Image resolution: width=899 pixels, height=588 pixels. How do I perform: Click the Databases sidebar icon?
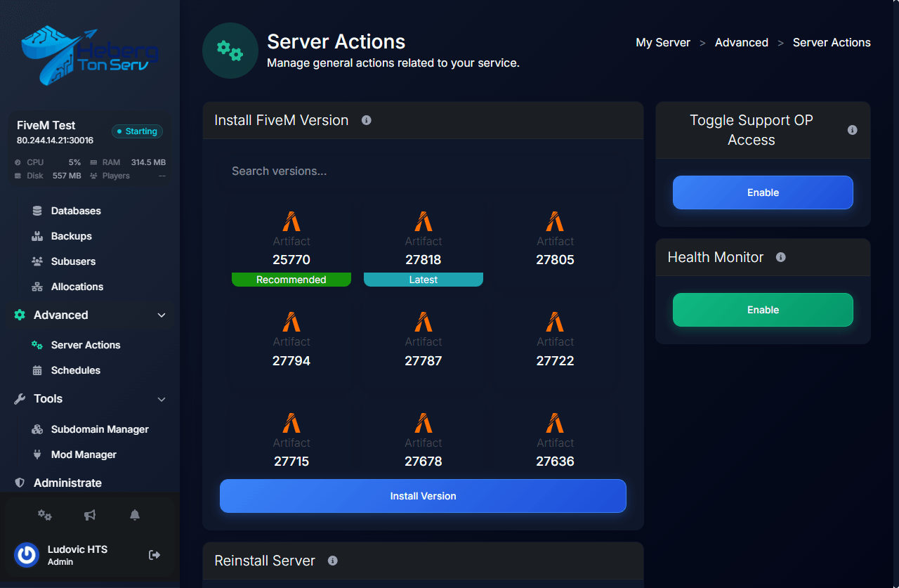(37, 211)
